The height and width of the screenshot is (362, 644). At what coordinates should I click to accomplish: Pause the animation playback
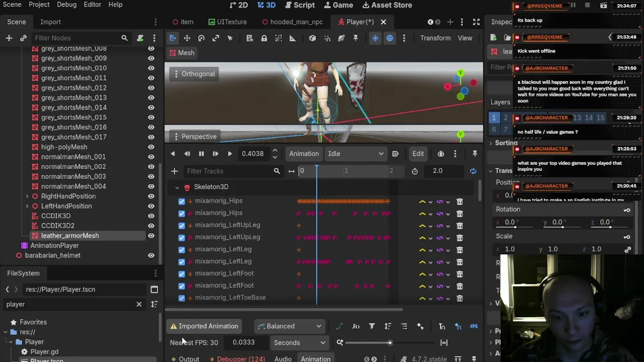point(201,154)
